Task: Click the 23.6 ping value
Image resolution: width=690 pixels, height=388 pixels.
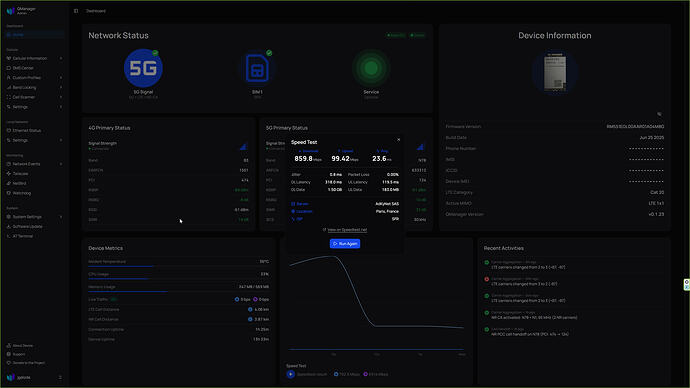Action: 379,158
